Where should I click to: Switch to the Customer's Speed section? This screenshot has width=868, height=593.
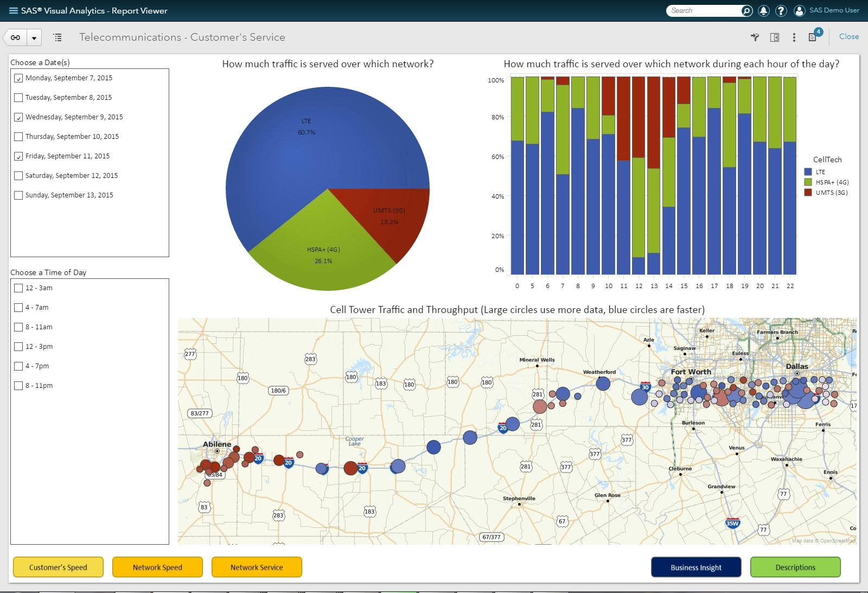[58, 568]
